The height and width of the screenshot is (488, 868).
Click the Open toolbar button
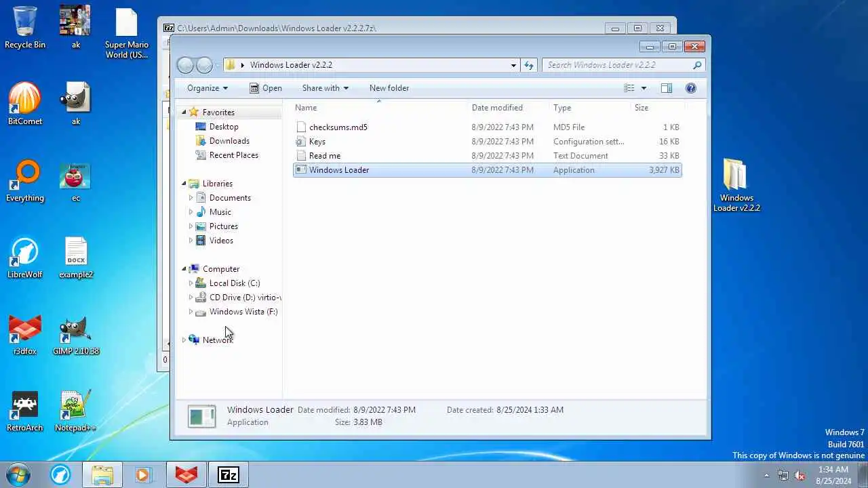[265, 88]
